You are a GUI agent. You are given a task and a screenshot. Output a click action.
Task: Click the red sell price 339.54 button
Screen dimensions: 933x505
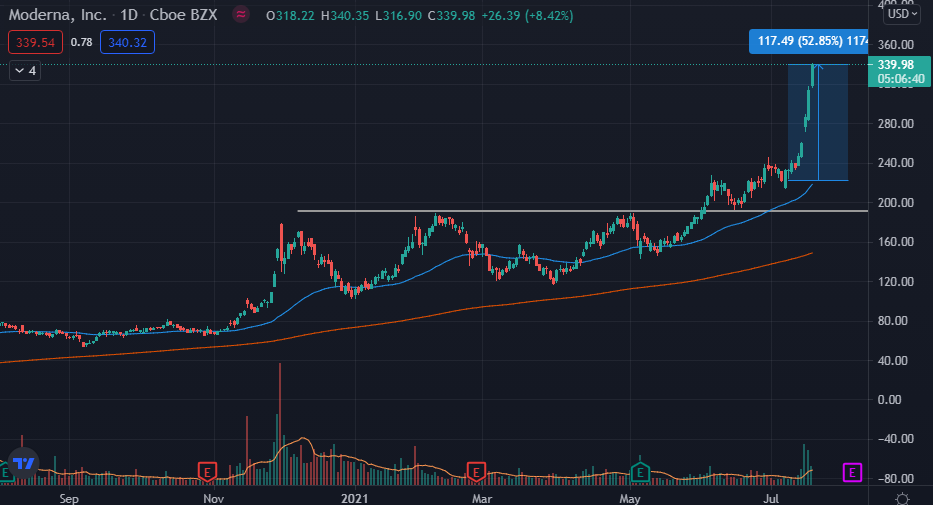(35, 42)
